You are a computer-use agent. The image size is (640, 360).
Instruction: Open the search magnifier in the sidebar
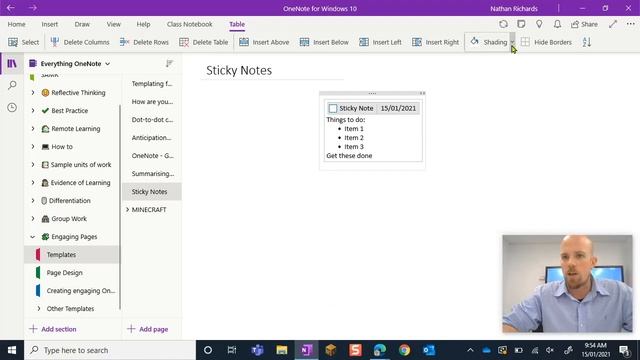point(12,85)
